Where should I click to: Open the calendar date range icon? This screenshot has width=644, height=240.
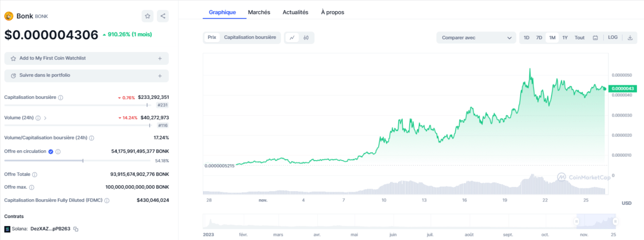pyautogui.click(x=595, y=37)
